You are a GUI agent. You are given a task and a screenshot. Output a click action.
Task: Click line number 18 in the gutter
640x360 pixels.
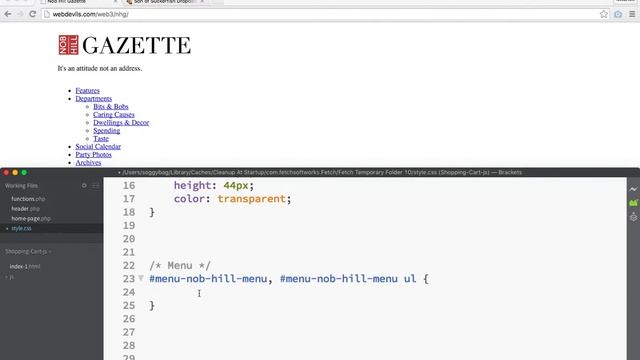[129, 212]
